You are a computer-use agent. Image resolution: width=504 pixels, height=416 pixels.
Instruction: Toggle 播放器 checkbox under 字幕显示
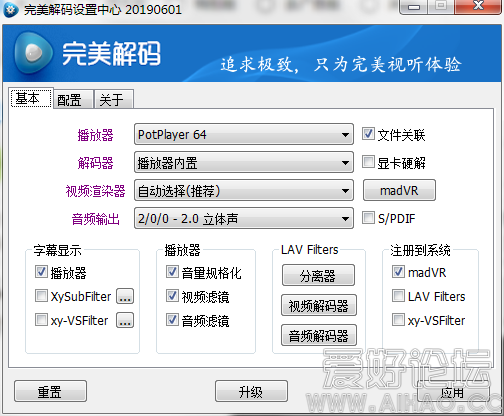tap(41, 272)
